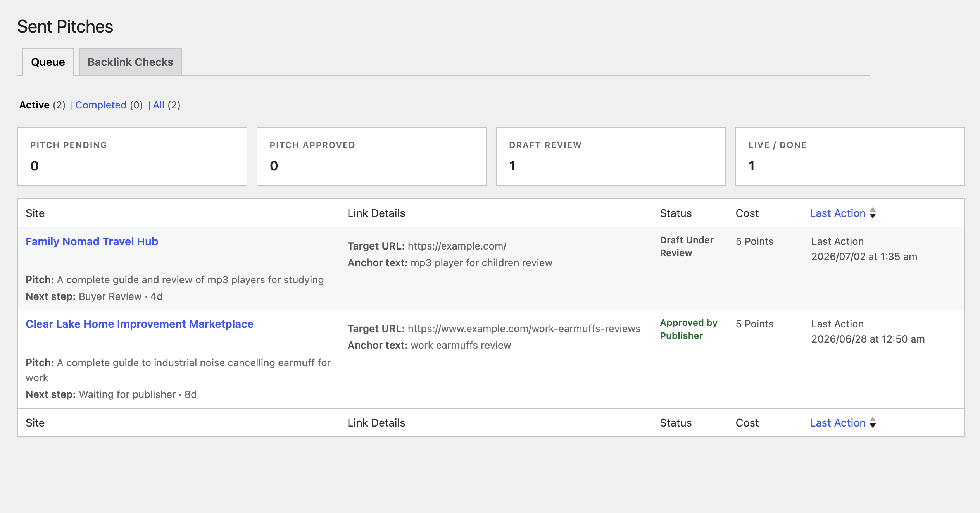Open Clear Lake Home Improvement Marketplace link
This screenshot has width=980, height=513.
coord(140,324)
